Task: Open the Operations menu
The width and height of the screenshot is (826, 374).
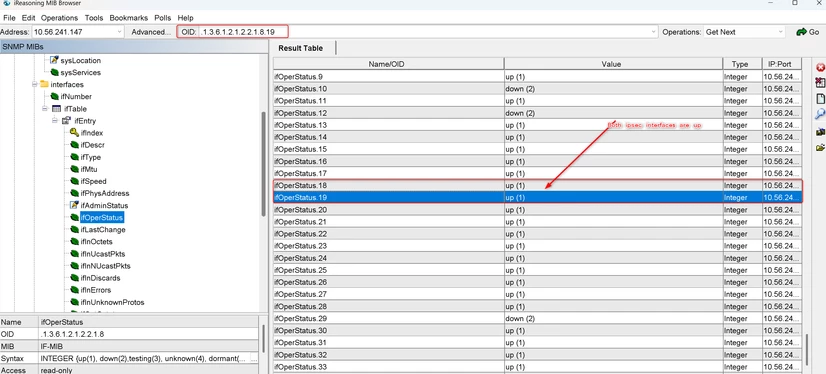Action: click(60, 18)
